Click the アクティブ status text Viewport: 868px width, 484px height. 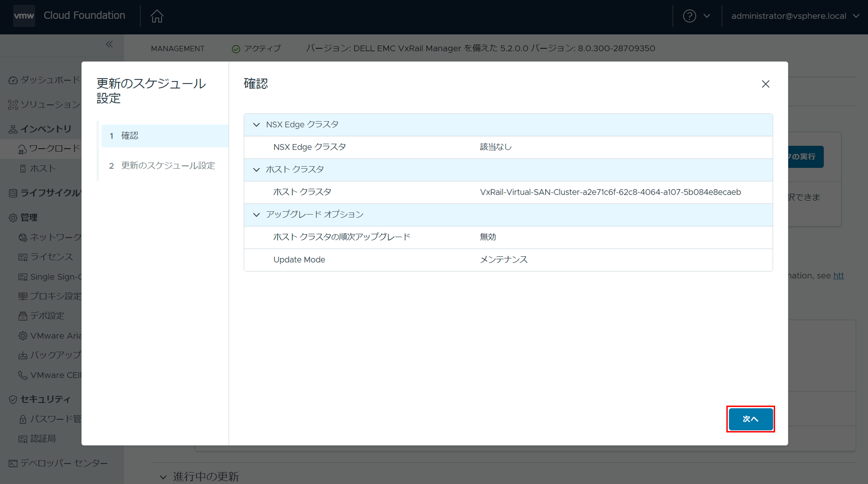[262, 49]
